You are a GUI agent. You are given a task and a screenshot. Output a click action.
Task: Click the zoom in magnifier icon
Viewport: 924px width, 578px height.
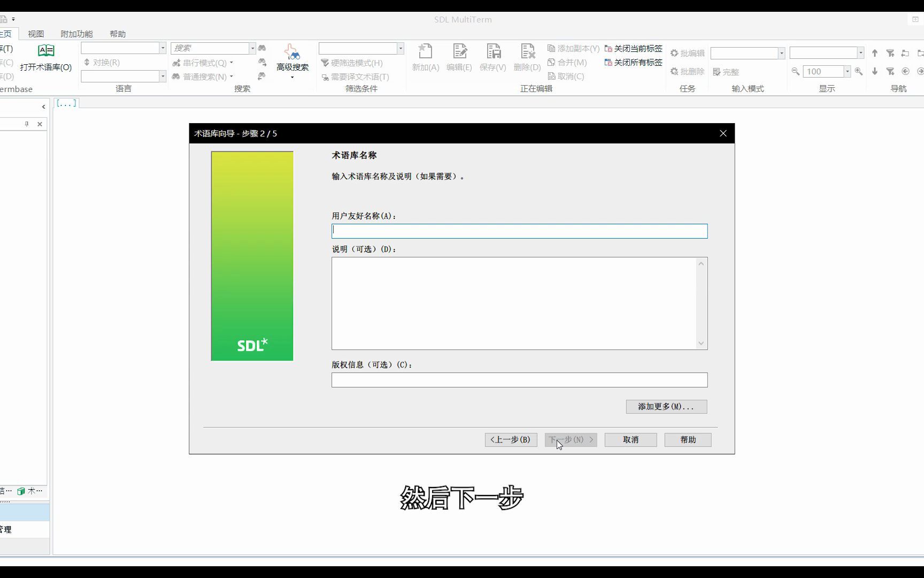tap(859, 71)
